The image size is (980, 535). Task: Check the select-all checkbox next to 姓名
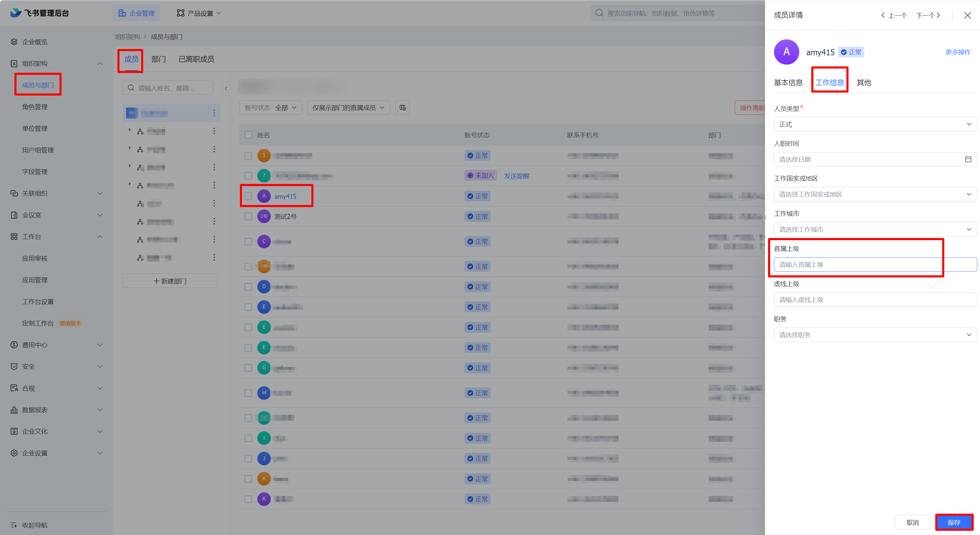coord(248,135)
